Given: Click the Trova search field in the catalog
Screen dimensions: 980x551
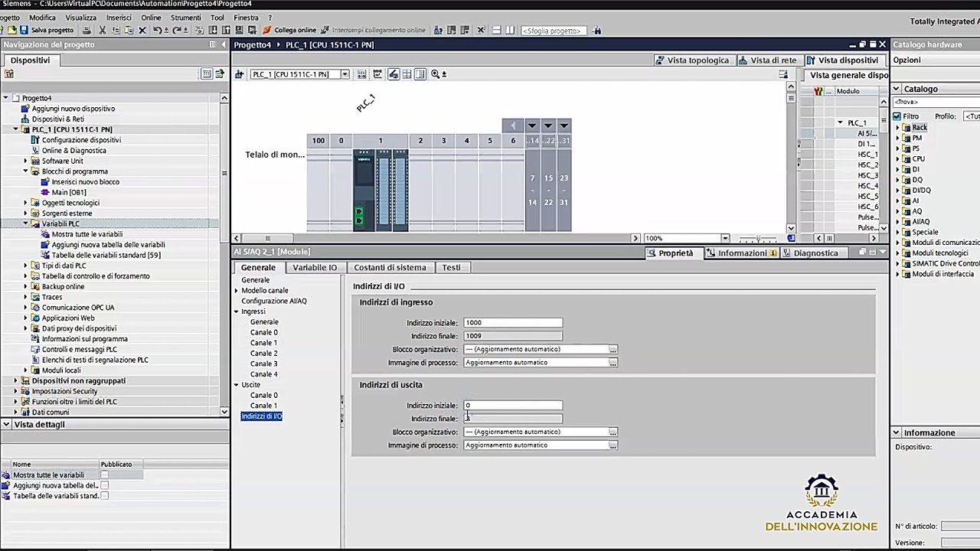Looking at the screenshot, I should (x=936, y=102).
